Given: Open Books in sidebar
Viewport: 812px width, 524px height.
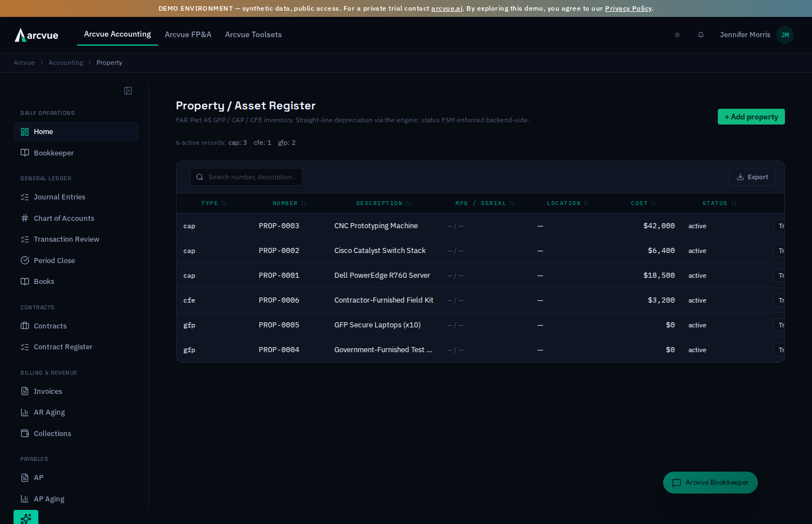Looking at the screenshot, I should (x=76, y=282).
